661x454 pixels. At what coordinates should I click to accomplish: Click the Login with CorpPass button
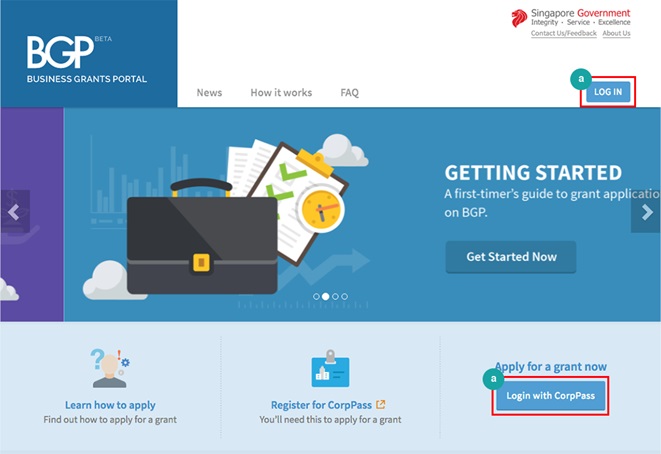click(x=551, y=396)
